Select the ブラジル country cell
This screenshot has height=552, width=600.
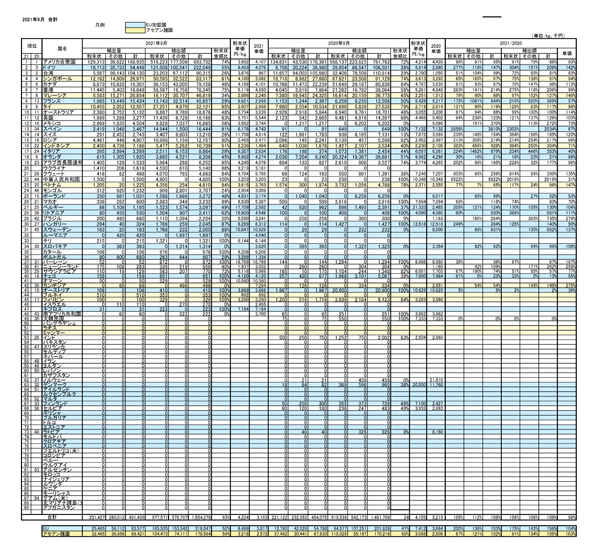pos(62,219)
